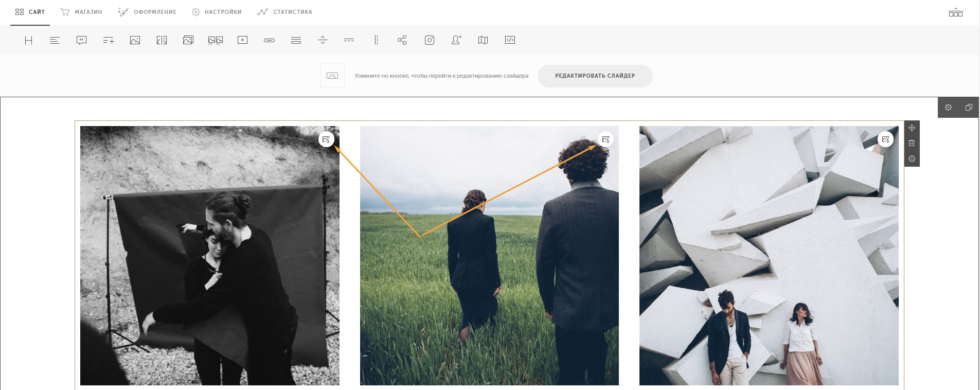The width and height of the screenshot is (980, 390).
Task: Insert a single image block
Action: click(x=135, y=40)
